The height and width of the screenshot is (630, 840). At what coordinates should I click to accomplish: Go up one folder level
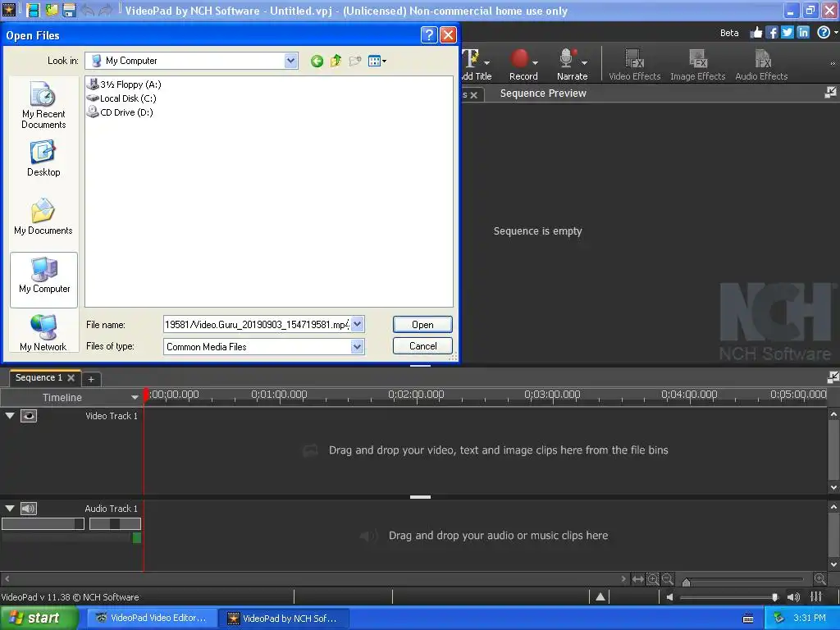tap(336, 61)
